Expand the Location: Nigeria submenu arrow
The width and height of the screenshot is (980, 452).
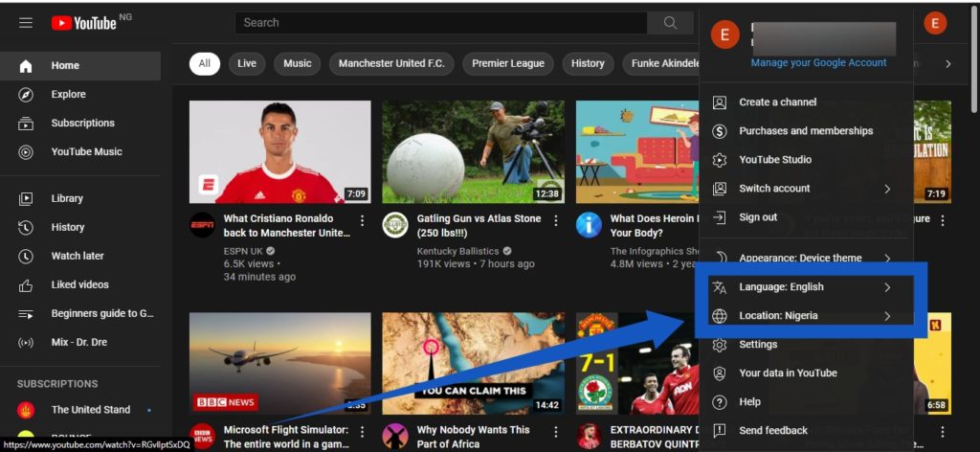887,316
